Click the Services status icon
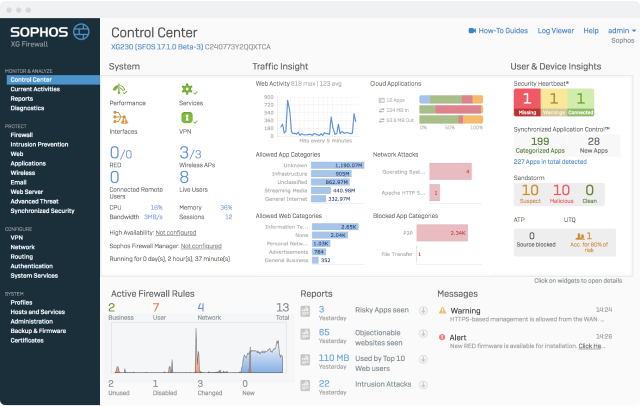Image resolution: width=640 pixels, height=406 pixels. [184, 91]
